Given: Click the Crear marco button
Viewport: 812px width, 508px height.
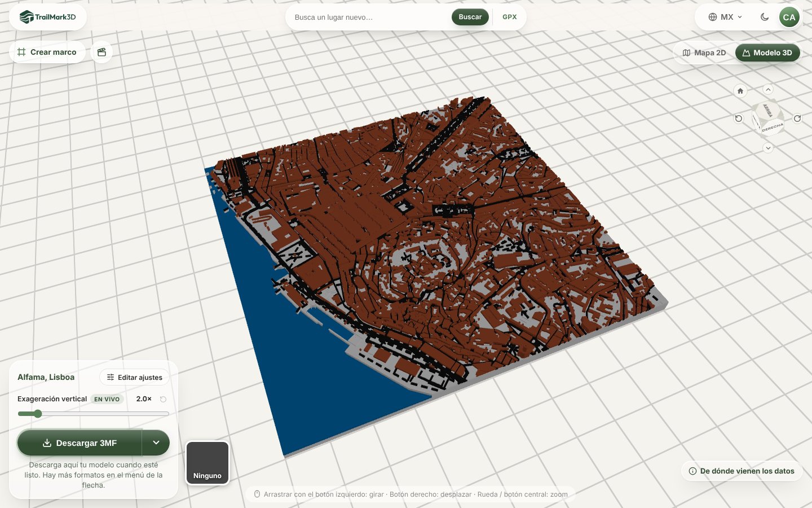Looking at the screenshot, I should [47, 52].
